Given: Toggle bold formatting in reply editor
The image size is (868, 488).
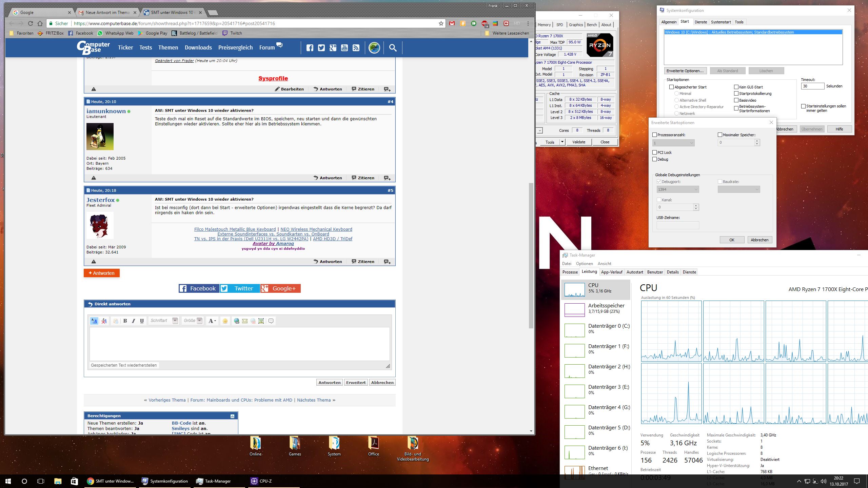Looking at the screenshot, I should pyautogui.click(x=125, y=321).
